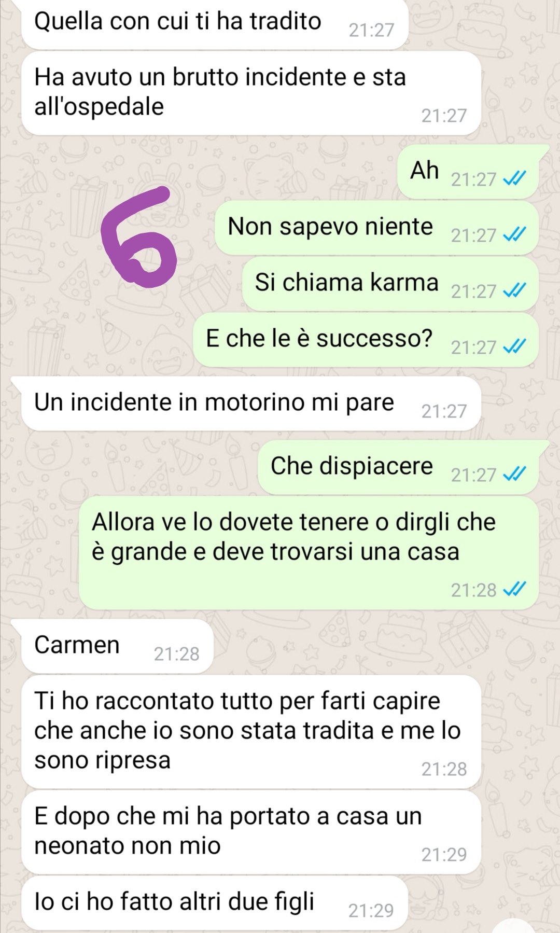
Task: Select message 'Quella con cui ti ha tradito'
Action: 215,24
